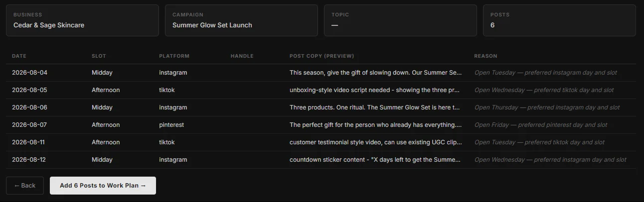
Task: Click tiktok platform in the 2026-08-11 row
Action: click(167, 142)
